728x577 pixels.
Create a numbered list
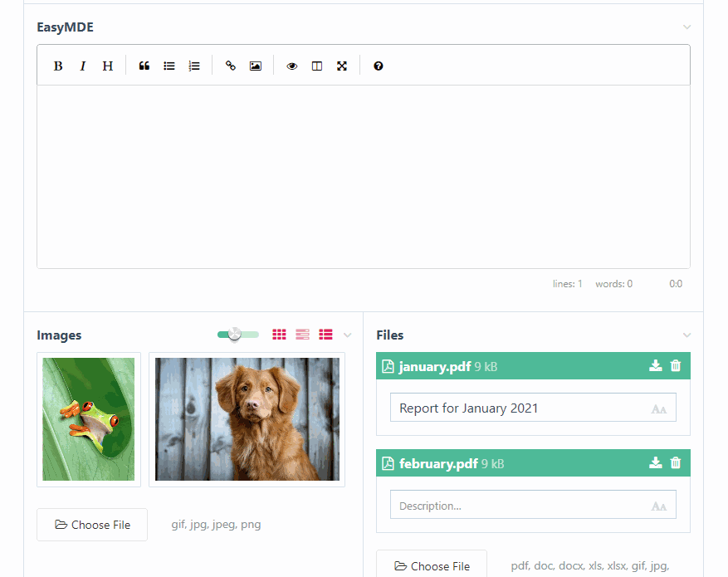coord(194,66)
